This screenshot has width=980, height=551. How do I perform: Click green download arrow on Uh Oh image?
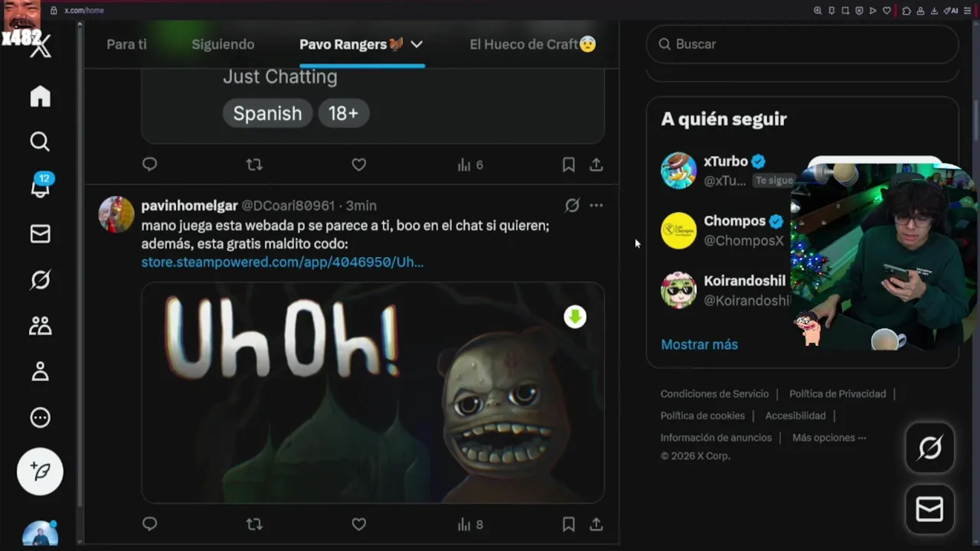point(575,317)
